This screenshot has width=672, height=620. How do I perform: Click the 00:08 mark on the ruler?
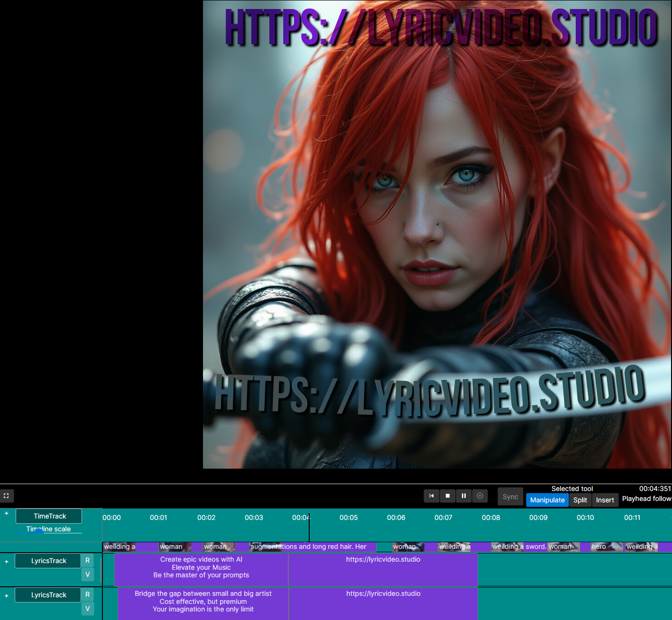click(x=491, y=518)
